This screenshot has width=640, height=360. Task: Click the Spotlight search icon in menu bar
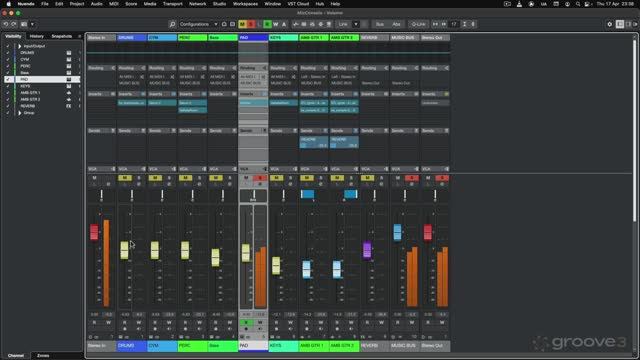pos(578,4)
